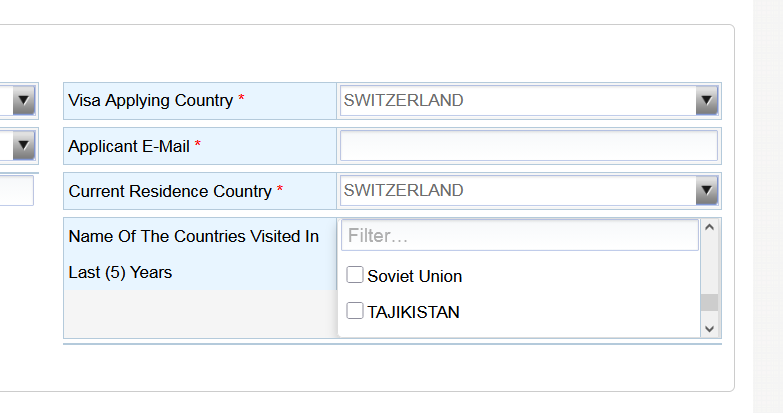Open the cut-off dropdown left of Visa Applying Country
The image size is (783, 413).
[x=25, y=100]
